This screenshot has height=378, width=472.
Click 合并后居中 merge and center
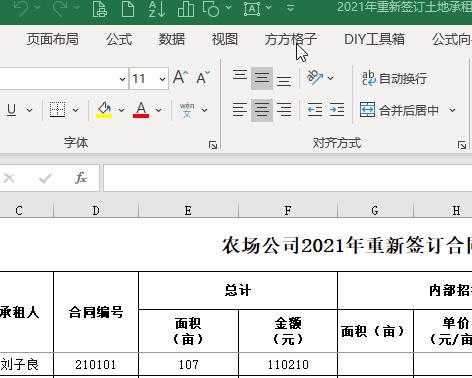(x=399, y=110)
